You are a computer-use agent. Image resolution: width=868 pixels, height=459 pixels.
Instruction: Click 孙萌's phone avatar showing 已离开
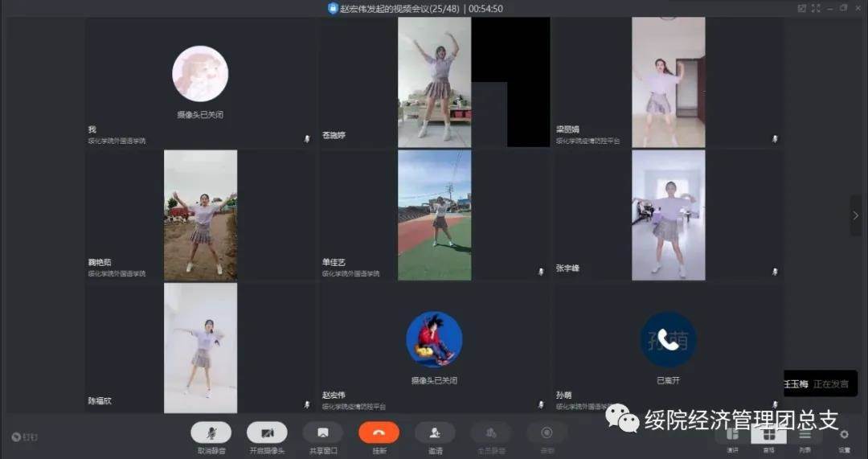pos(668,339)
